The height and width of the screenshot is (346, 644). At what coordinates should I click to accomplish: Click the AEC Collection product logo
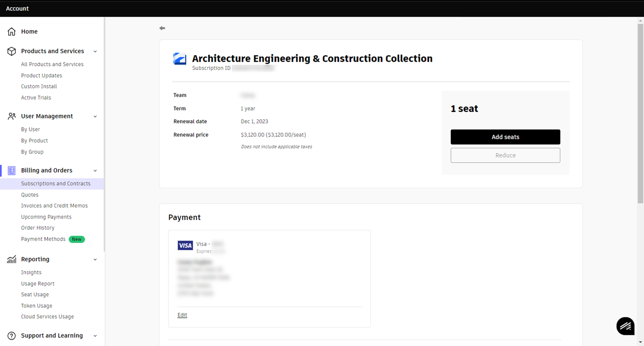(179, 59)
